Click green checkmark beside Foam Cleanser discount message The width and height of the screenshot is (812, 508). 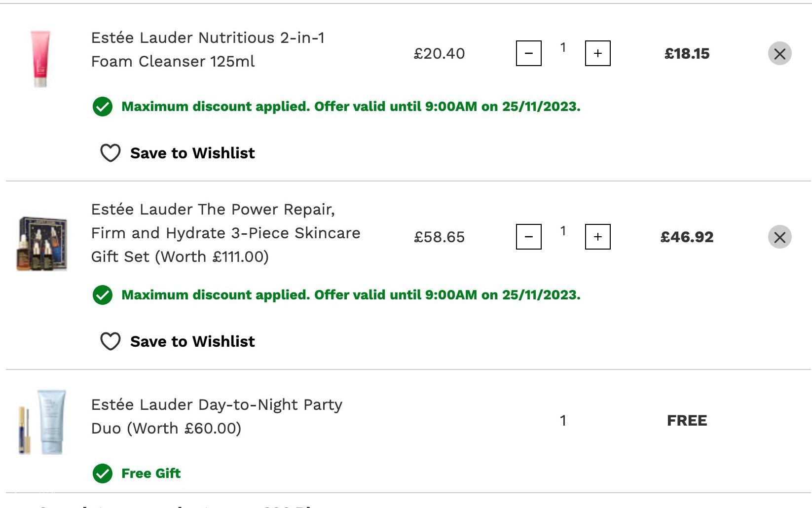103,107
